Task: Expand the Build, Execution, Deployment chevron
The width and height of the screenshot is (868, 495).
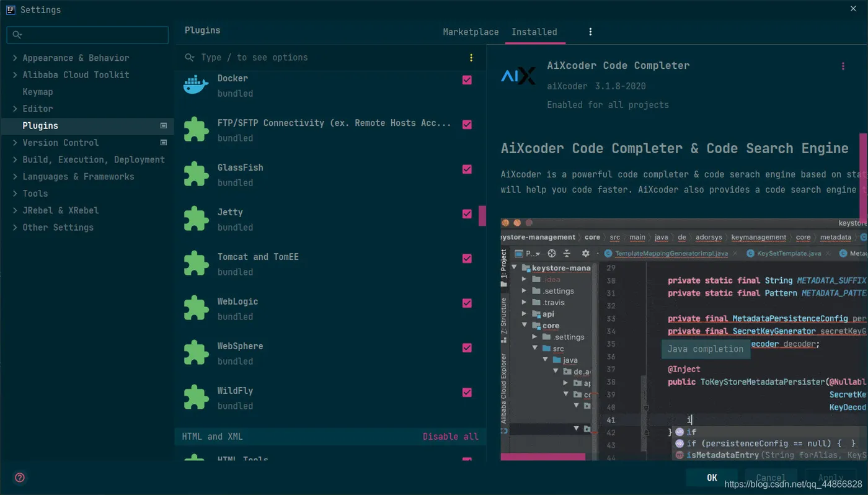Action: pyautogui.click(x=15, y=159)
